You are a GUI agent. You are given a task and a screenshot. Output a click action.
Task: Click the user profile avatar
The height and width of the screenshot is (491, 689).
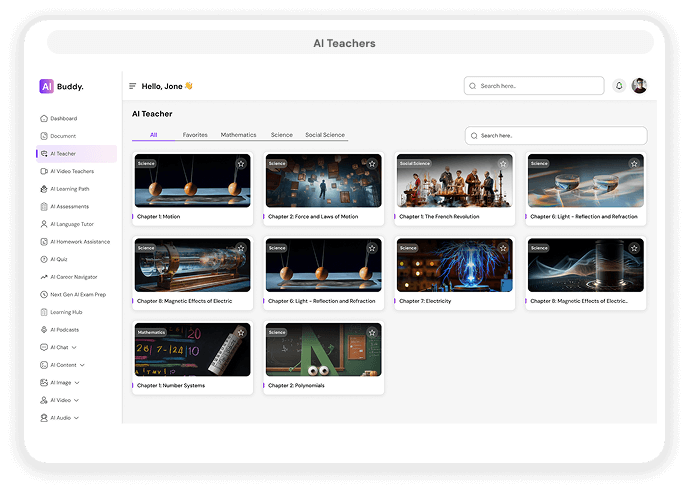point(639,86)
